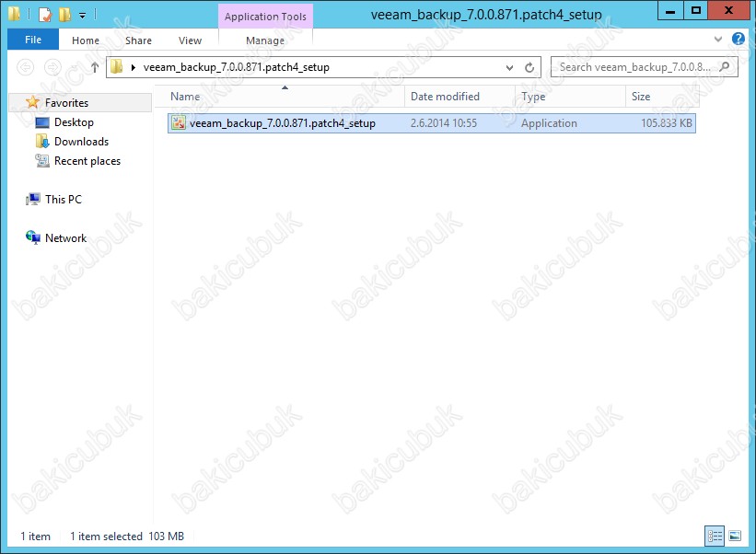
Task: Click the 1 item status bar text
Action: click(x=35, y=537)
